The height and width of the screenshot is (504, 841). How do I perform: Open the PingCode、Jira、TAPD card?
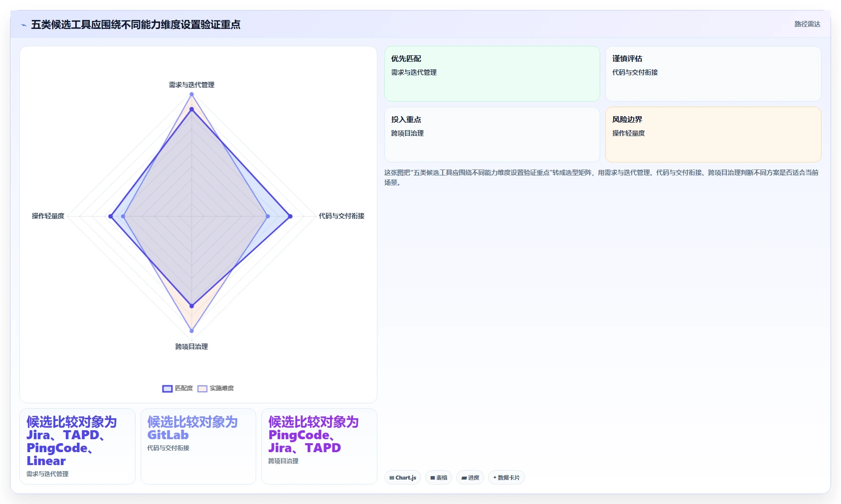click(x=319, y=446)
